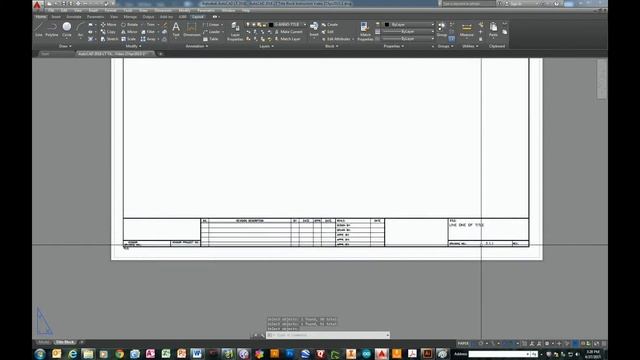
Task: Click the Leader tool
Action: (212, 32)
